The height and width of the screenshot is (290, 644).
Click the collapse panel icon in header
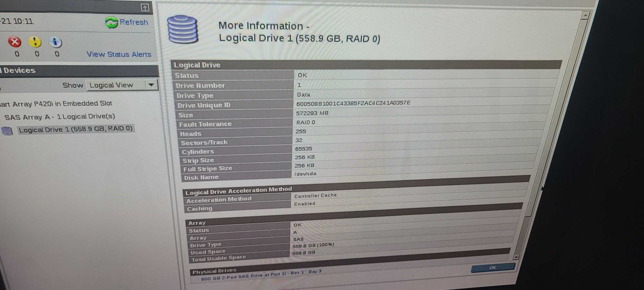pyautogui.click(x=145, y=8)
